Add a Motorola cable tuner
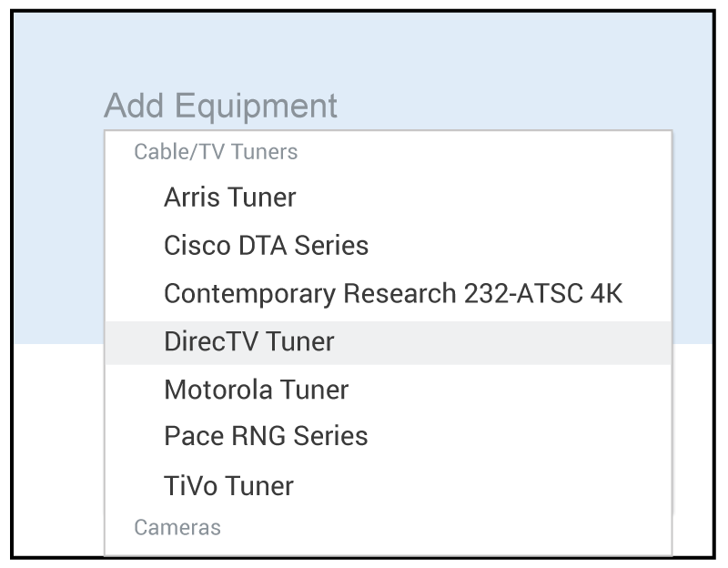The width and height of the screenshot is (728, 568). 256,390
